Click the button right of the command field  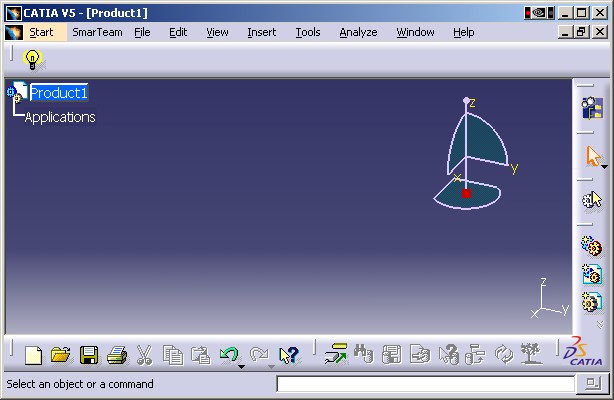[x=594, y=384]
